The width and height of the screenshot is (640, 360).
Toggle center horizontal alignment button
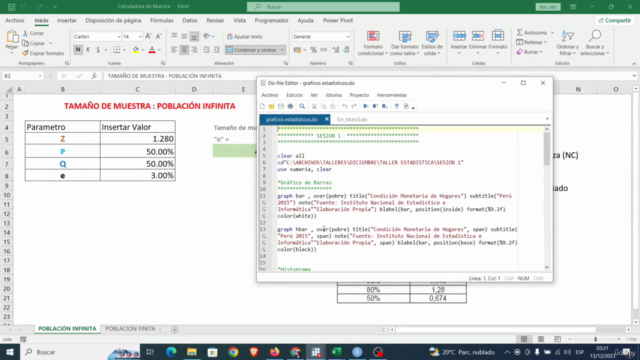[184, 50]
